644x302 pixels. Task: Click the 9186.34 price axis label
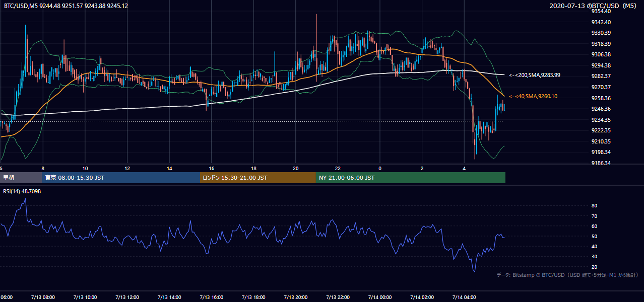point(601,163)
